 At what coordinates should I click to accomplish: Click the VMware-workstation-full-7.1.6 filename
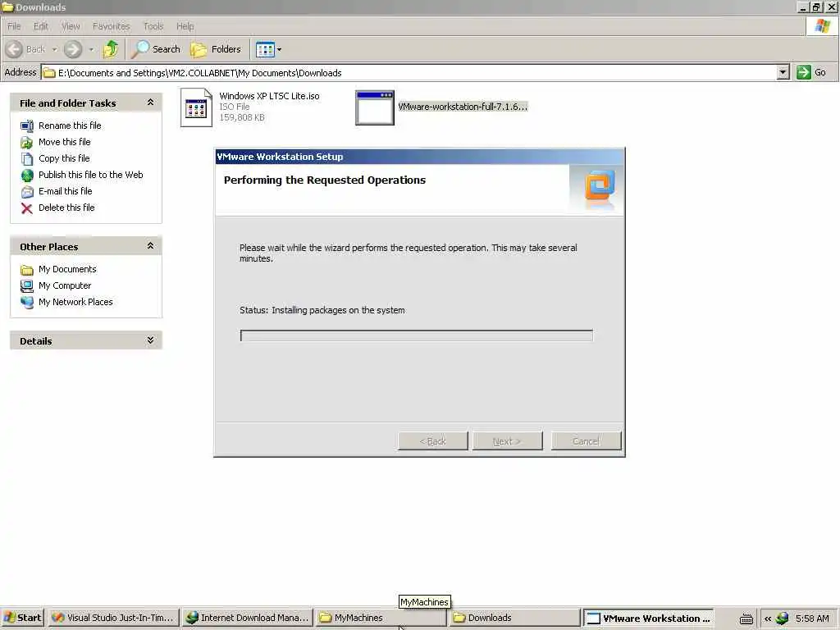(x=463, y=107)
